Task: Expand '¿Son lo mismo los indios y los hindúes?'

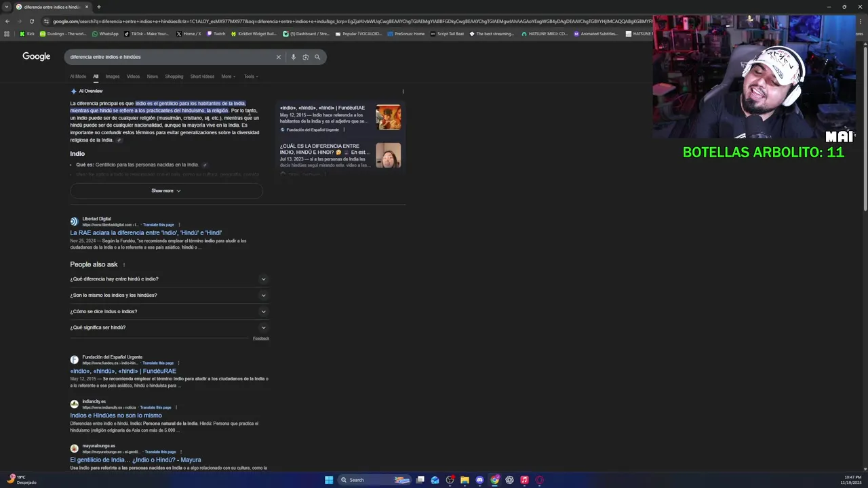Action: [x=168, y=296]
